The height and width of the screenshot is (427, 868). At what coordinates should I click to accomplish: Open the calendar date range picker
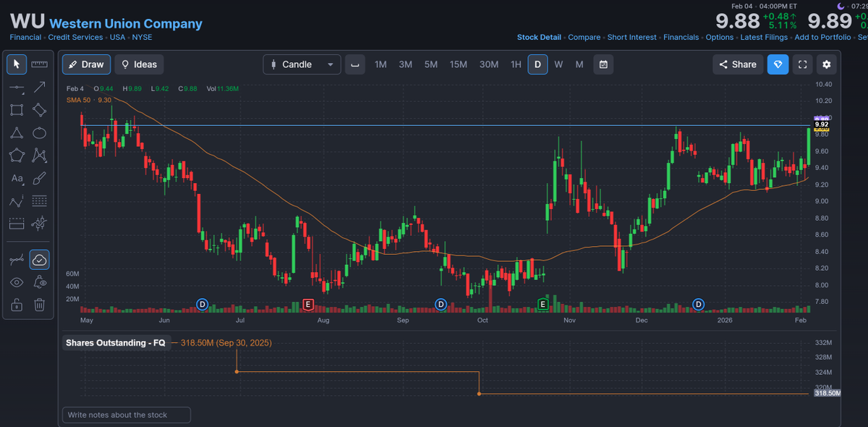(603, 64)
